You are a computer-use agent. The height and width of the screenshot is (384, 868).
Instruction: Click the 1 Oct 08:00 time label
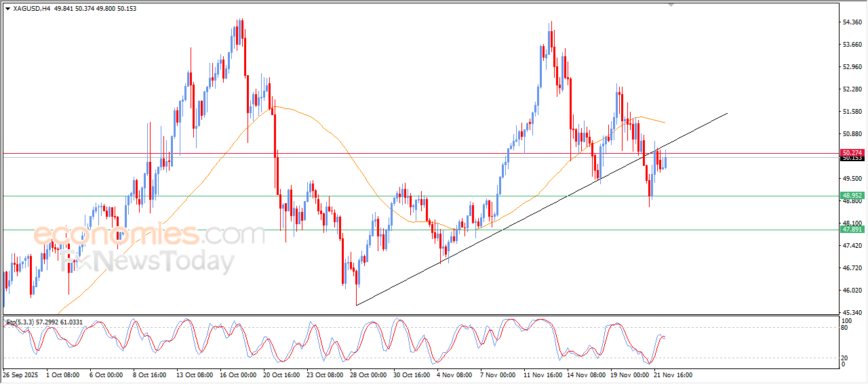tap(62, 374)
